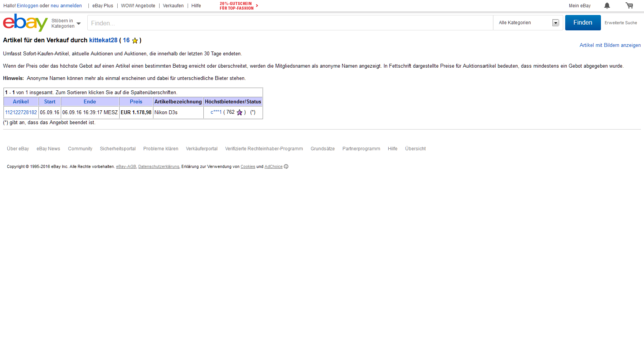Open the Datenschutzerklärung link
This screenshot has width=644, height=349.
[x=159, y=167]
